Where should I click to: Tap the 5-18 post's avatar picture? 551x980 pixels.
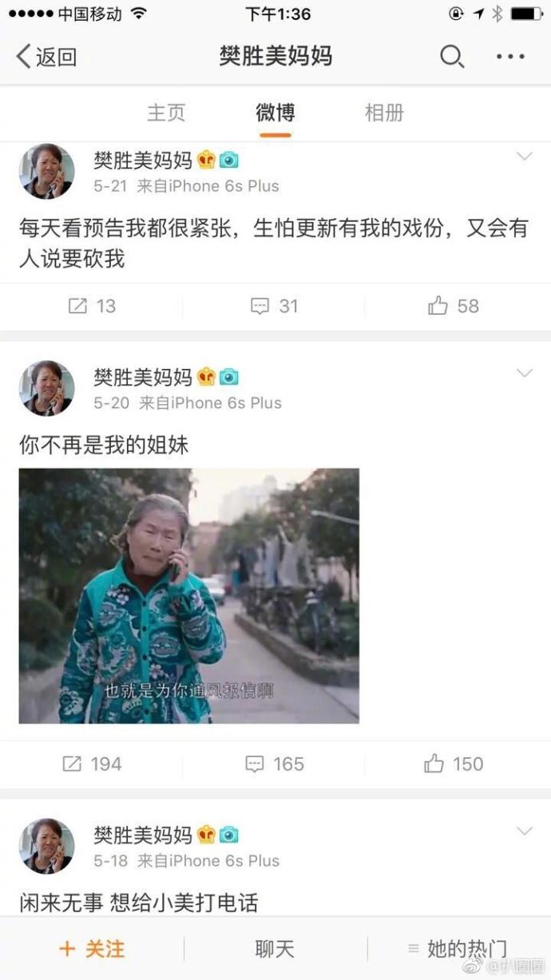point(46,846)
